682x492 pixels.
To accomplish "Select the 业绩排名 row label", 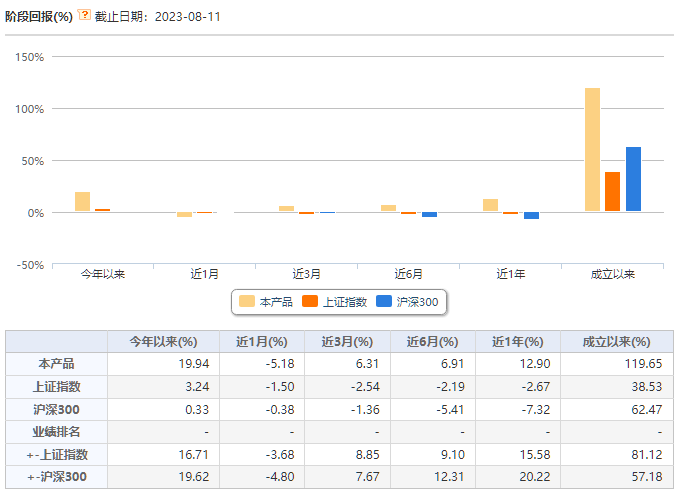I will coord(57,432).
